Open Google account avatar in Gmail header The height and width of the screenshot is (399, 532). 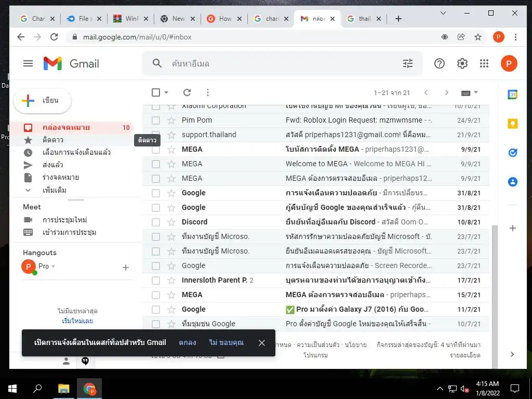509,63
